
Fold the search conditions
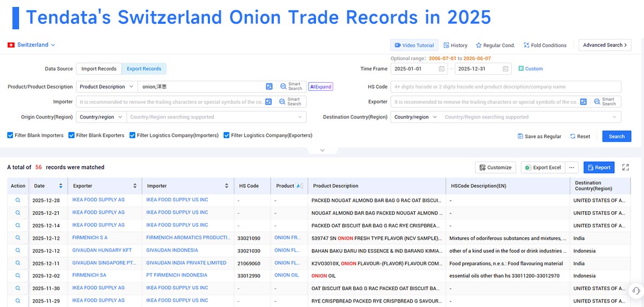click(x=544, y=45)
